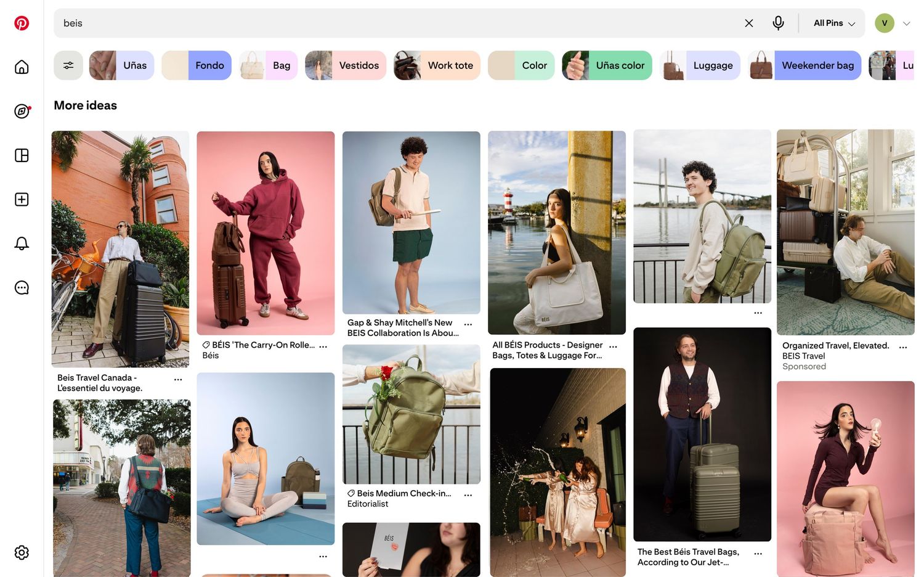The width and height of the screenshot is (924, 577).
Task: Visit the Béis creator link
Action: point(211,356)
